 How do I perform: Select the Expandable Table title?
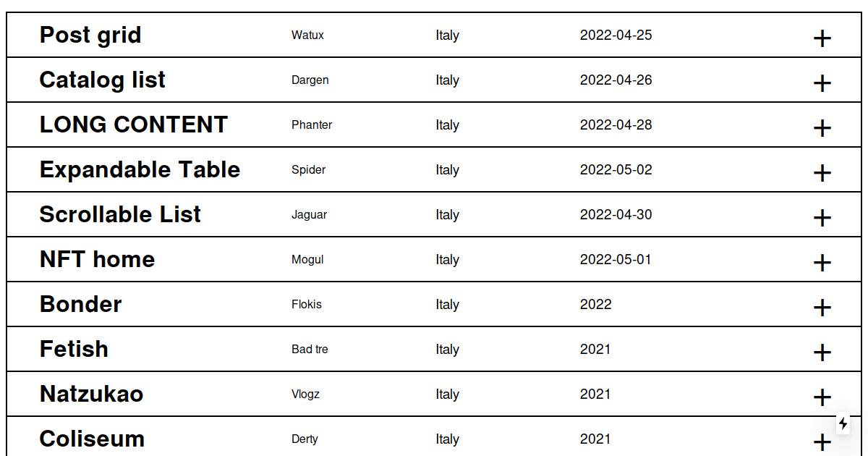click(x=140, y=169)
